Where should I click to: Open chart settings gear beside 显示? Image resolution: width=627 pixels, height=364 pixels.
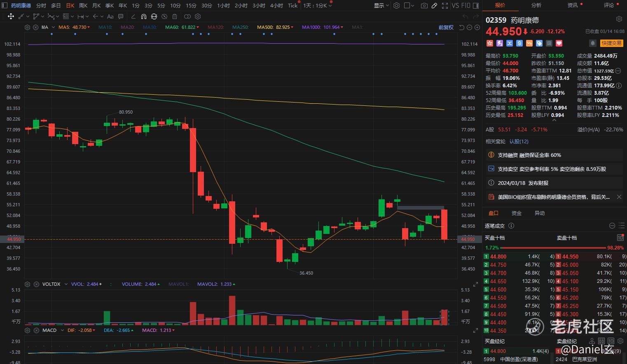tap(396, 5)
